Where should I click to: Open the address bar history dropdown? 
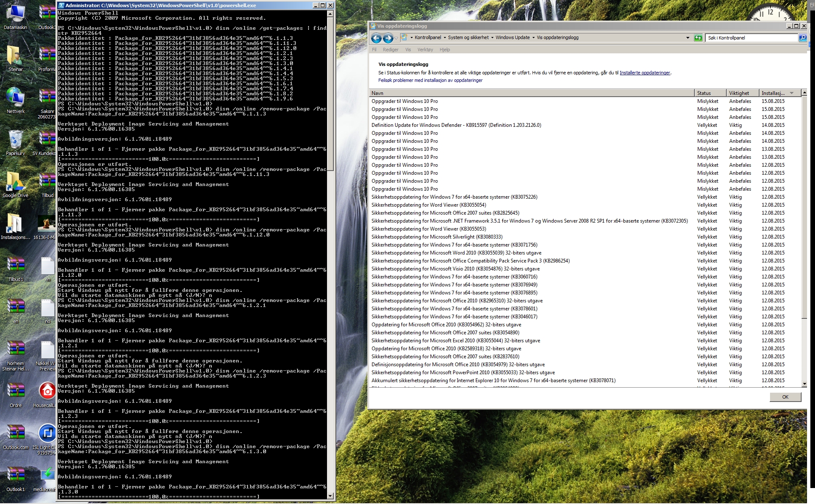pos(688,38)
